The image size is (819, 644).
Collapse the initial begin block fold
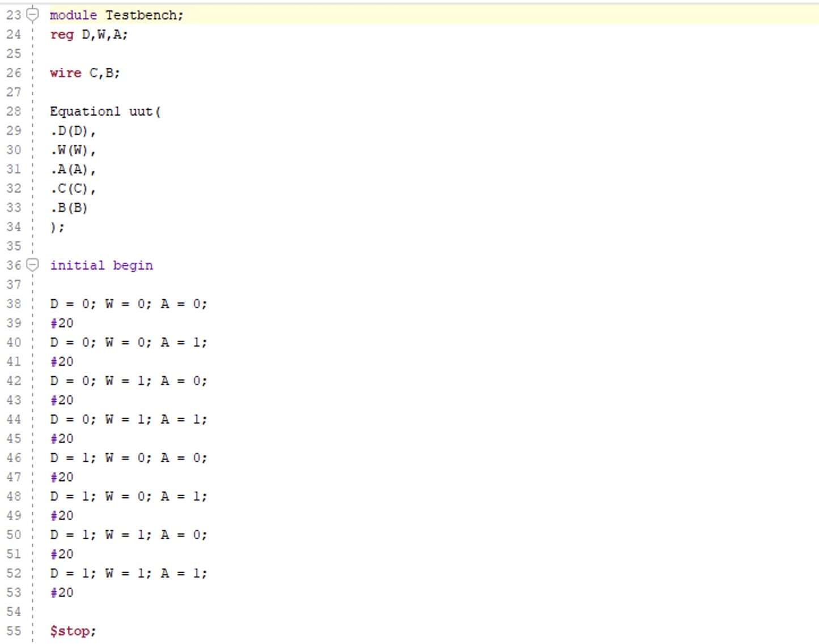coord(32,264)
